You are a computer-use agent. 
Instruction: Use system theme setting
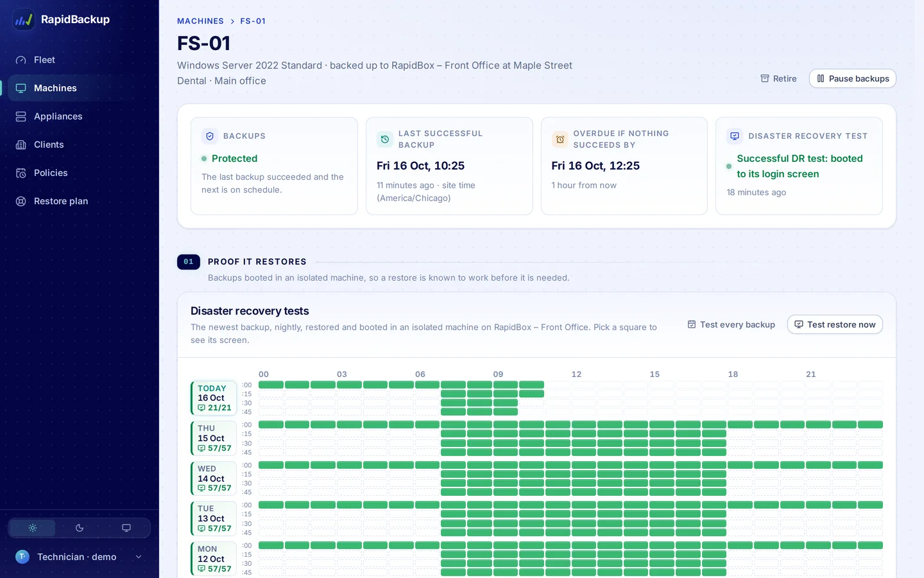[x=126, y=528]
